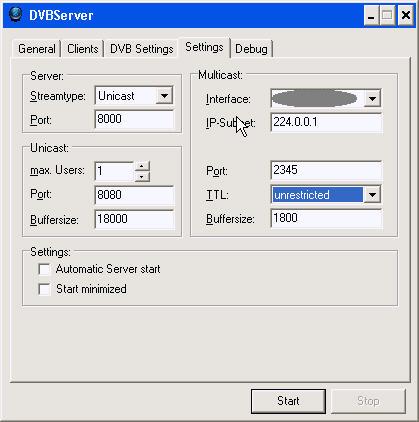Click the Multicast Port field showing 2345
Image resolution: width=419 pixels, height=422 pixels.
pyautogui.click(x=326, y=170)
